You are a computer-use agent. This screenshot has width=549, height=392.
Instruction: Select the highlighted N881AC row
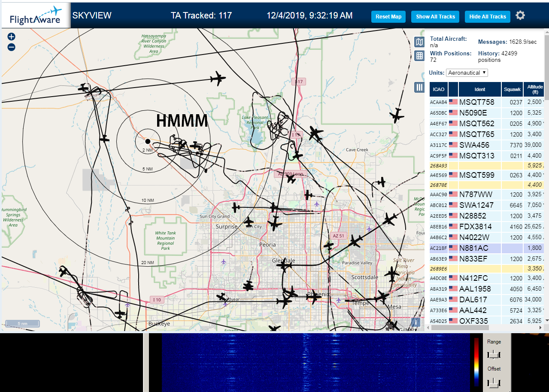[487, 248]
